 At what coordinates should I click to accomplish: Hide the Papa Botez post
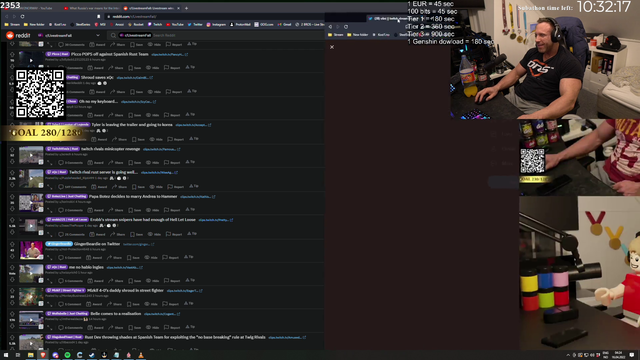click(x=153, y=210)
